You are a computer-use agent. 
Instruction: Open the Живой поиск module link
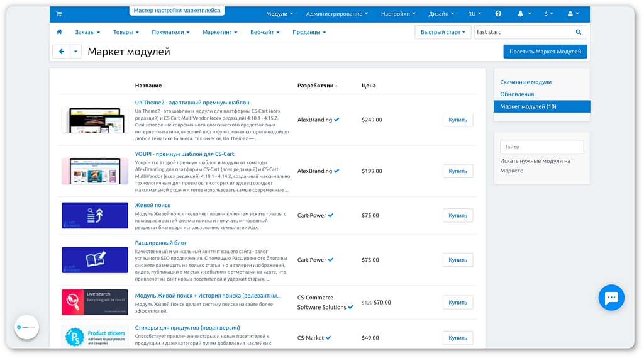coord(152,205)
